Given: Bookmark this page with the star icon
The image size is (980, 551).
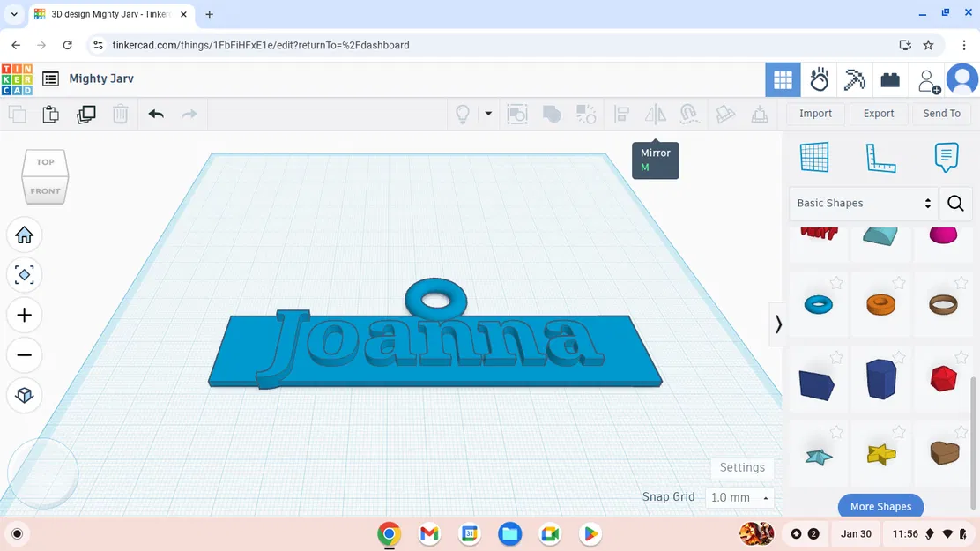Looking at the screenshot, I should [928, 45].
